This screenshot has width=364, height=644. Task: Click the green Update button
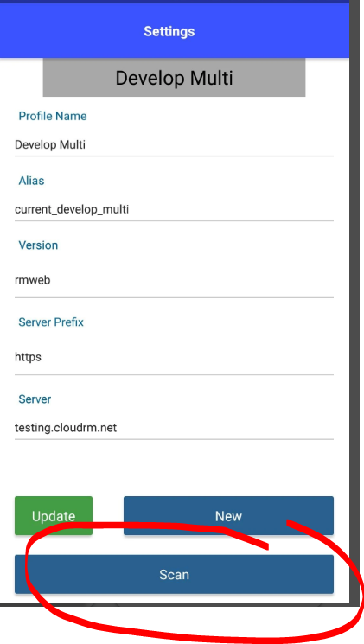54,515
